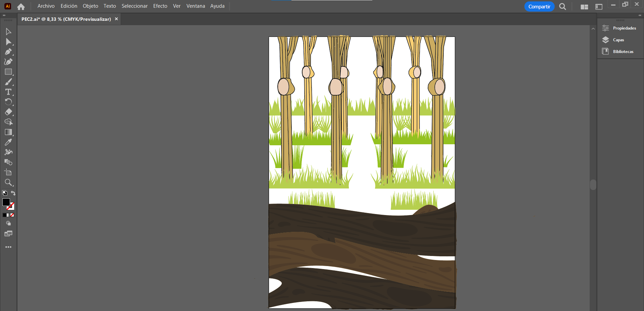The width and height of the screenshot is (644, 311).
Task: Click the Compartir button
Action: coord(539,7)
